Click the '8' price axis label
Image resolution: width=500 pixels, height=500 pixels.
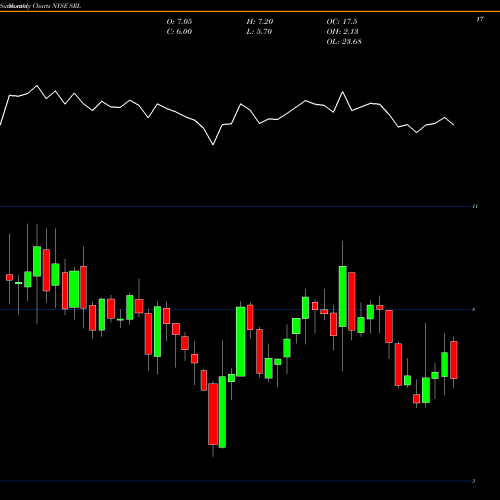point(474,310)
